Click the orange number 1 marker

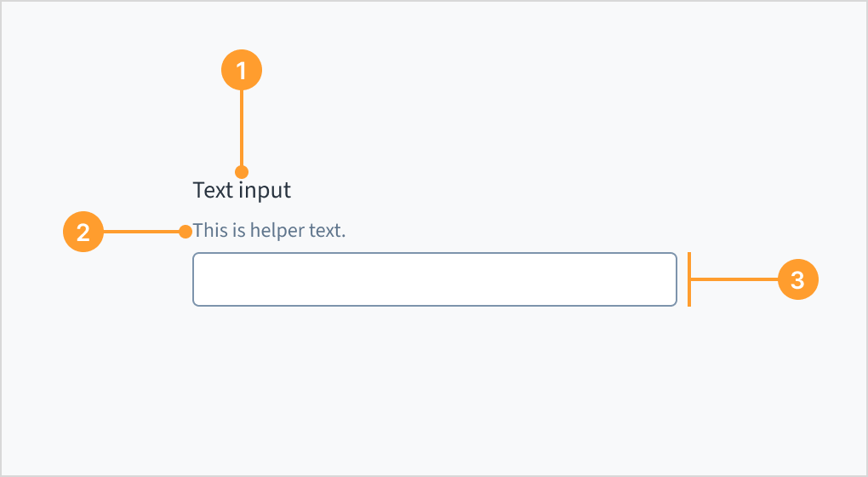[242, 70]
